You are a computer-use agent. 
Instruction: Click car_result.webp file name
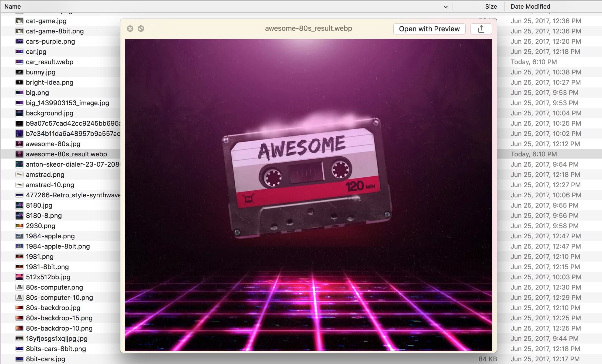pos(50,62)
